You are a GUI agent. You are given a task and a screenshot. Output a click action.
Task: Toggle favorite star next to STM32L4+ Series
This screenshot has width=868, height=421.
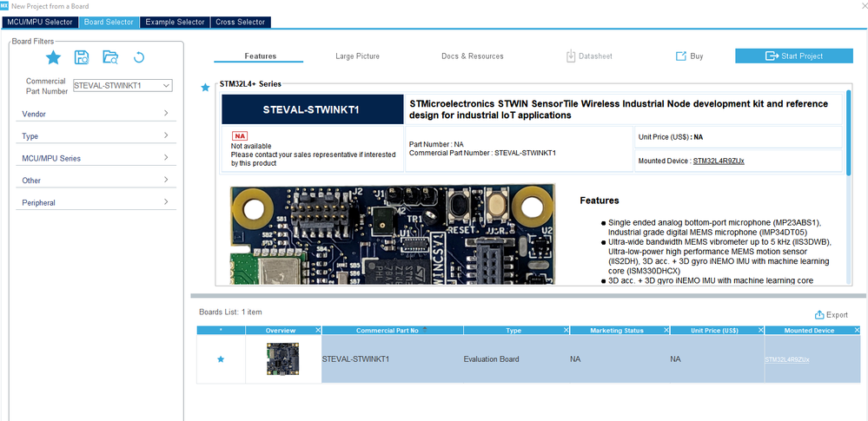205,88
